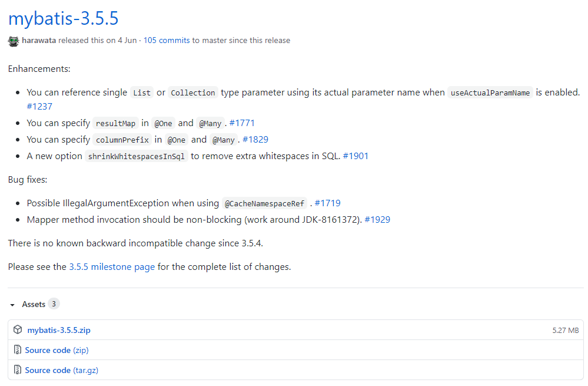Click the Collection code text
588x386 pixels.
pyautogui.click(x=192, y=93)
